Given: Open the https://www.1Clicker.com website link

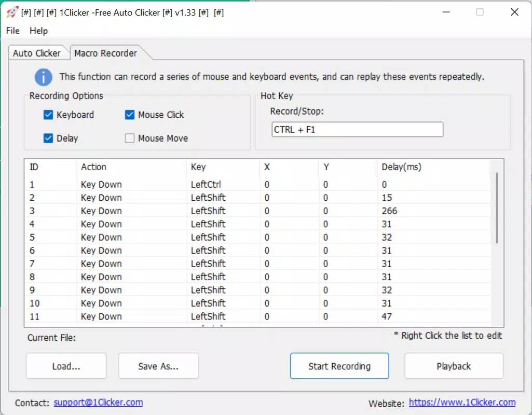Looking at the screenshot, I should [462, 403].
